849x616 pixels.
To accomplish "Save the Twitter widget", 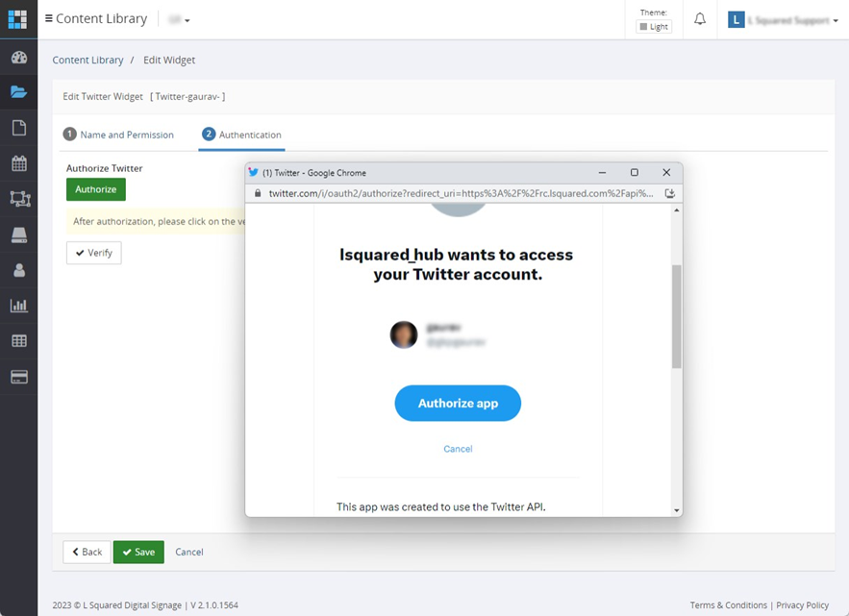I will (x=138, y=553).
